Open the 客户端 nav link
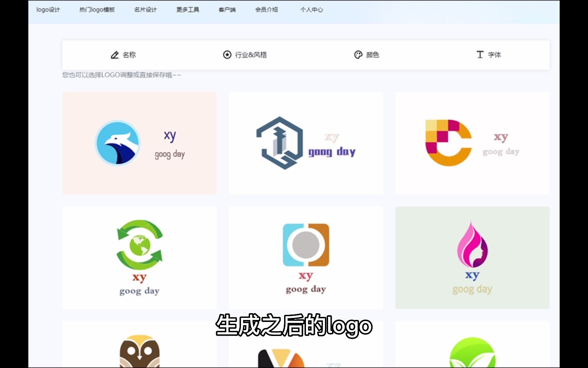This screenshot has height=368, width=588. point(227,10)
